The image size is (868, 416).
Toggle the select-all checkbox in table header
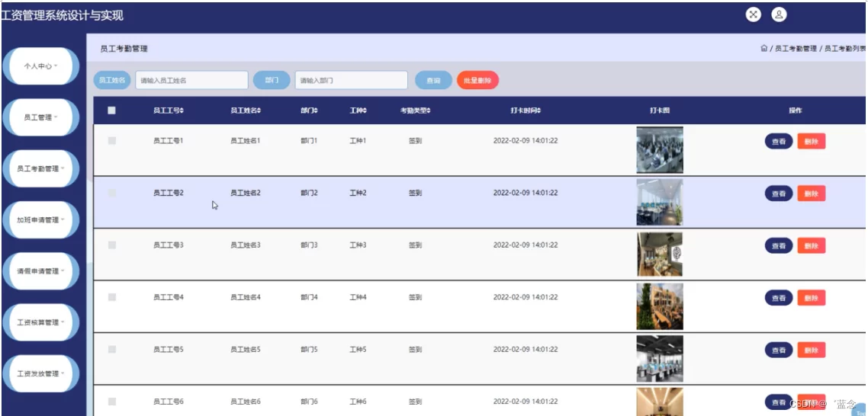(111, 110)
